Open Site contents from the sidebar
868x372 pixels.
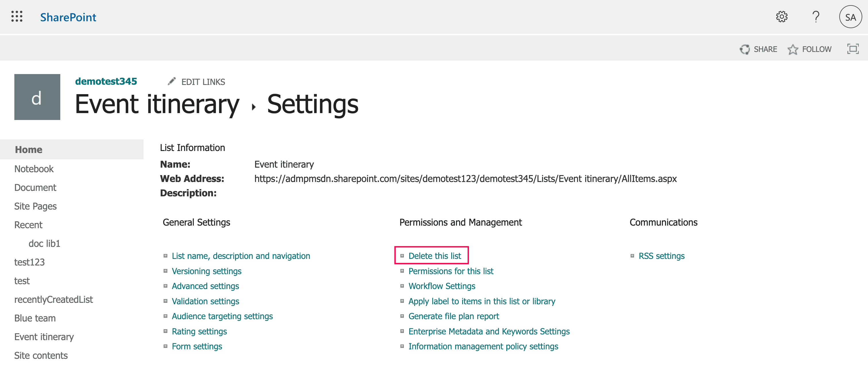(x=41, y=355)
